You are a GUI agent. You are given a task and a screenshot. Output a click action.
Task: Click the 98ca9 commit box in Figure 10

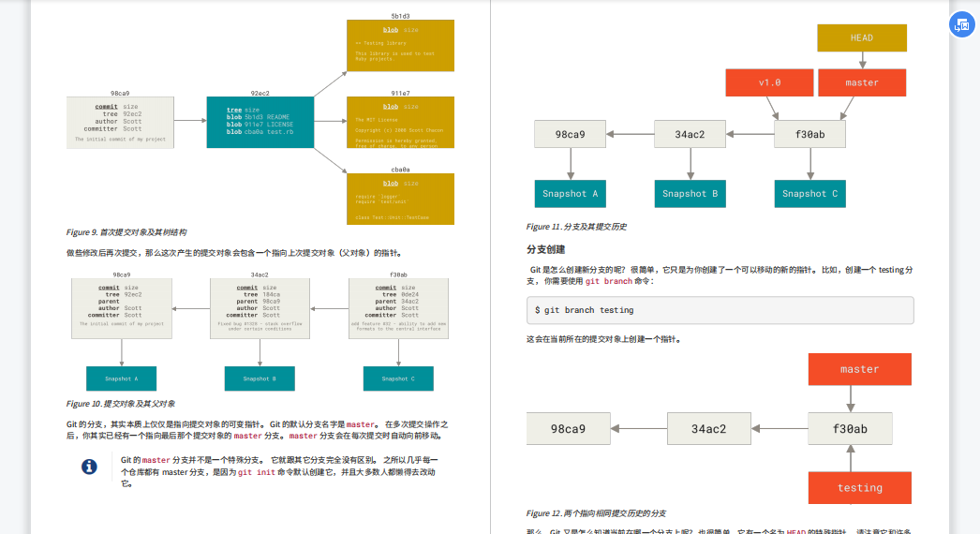(122, 309)
